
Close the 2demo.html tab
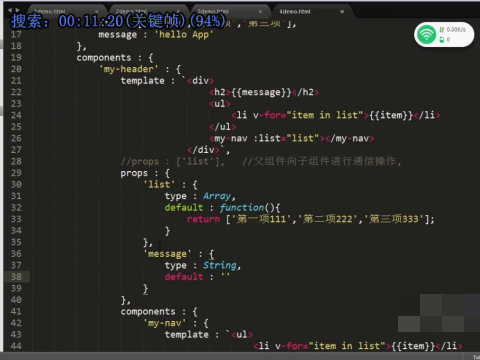(x=178, y=12)
